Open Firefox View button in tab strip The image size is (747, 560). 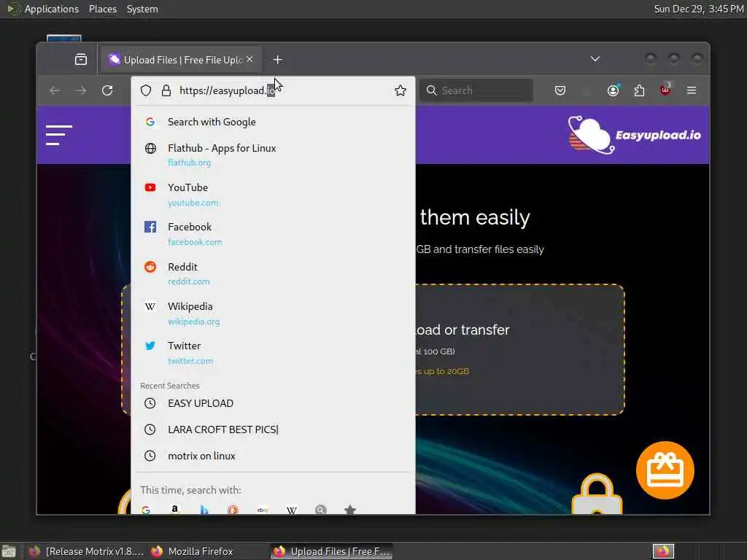pyautogui.click(x=81, y=60)
